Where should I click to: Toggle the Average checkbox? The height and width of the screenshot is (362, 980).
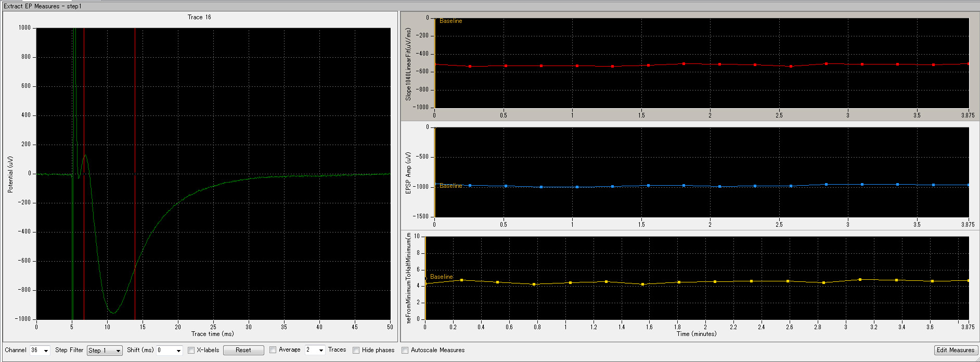273,350
